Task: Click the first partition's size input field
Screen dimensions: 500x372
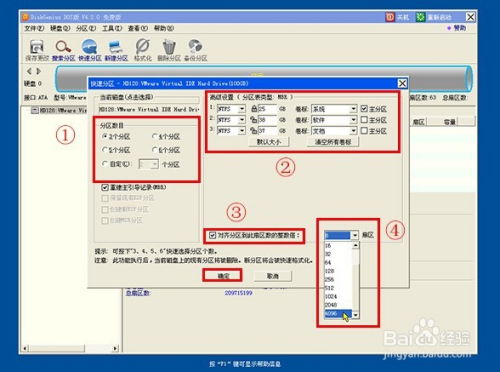Action: tap(268, 109)
